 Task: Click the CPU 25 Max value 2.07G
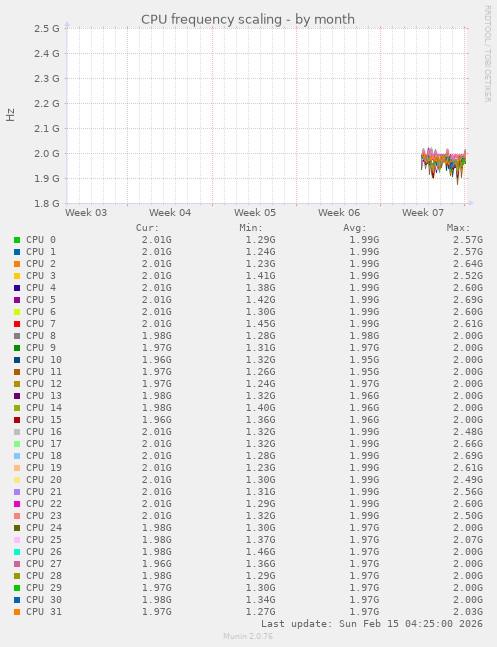468,540
